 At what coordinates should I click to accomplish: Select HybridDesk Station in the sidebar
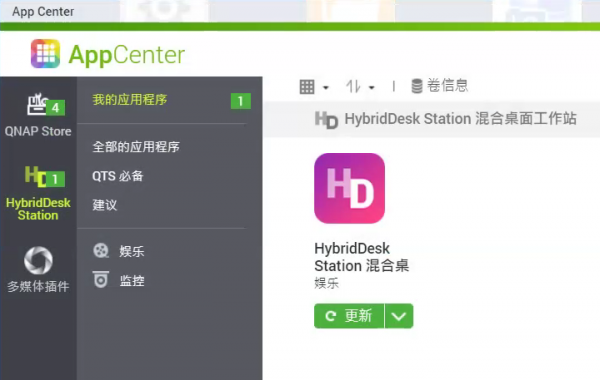coord(38,193)
